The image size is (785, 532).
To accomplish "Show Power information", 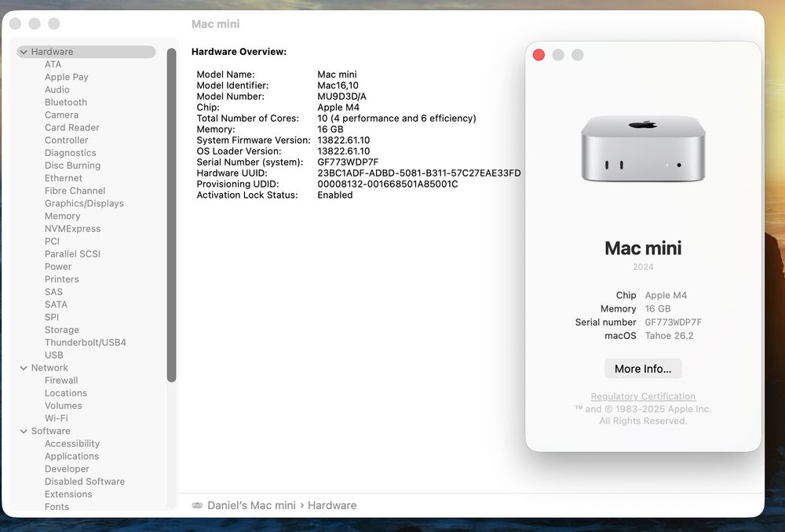I will click(x=57, y=266).
